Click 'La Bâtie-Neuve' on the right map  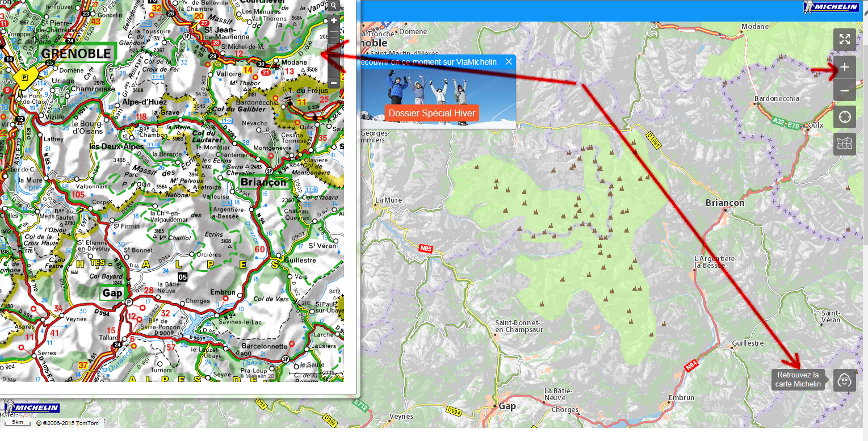point(558,394)
